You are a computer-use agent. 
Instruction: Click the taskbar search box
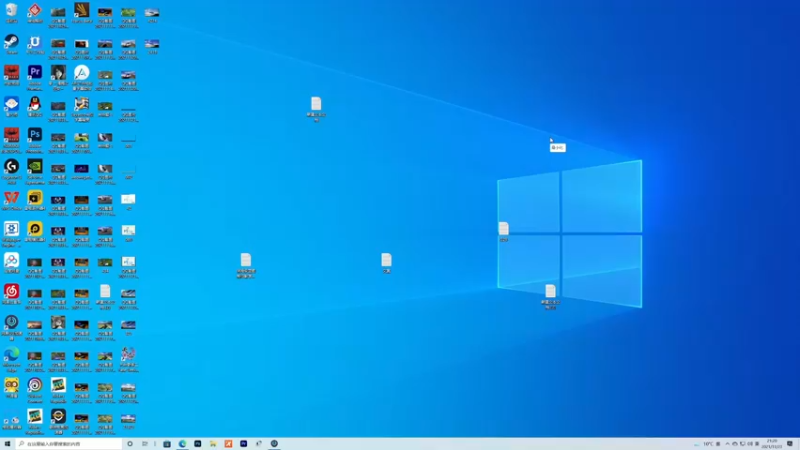tap(69, 444)
